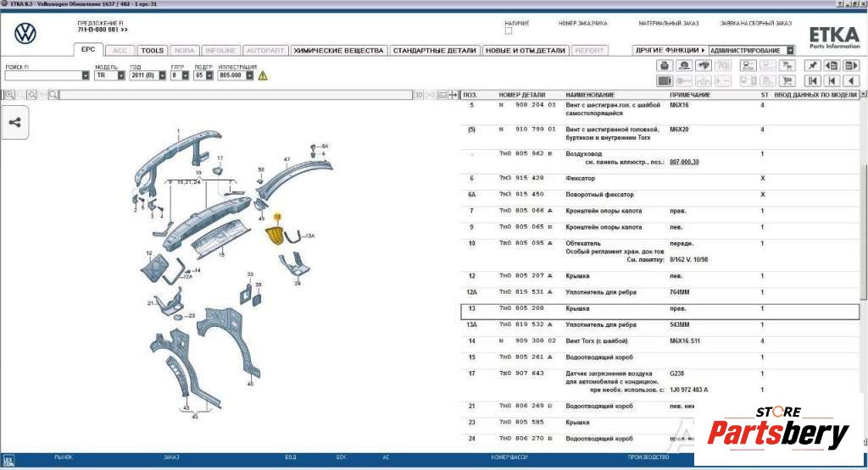This screenshot has width=868, height=470.
Task: Click the Другие функции menu button
Action: (670, 50)
